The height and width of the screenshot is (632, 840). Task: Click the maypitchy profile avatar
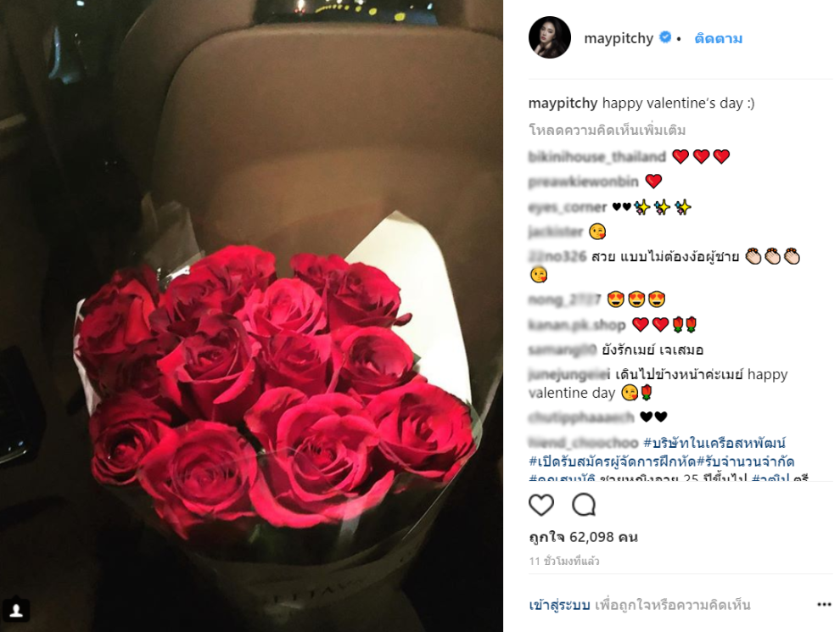point(550,37)
